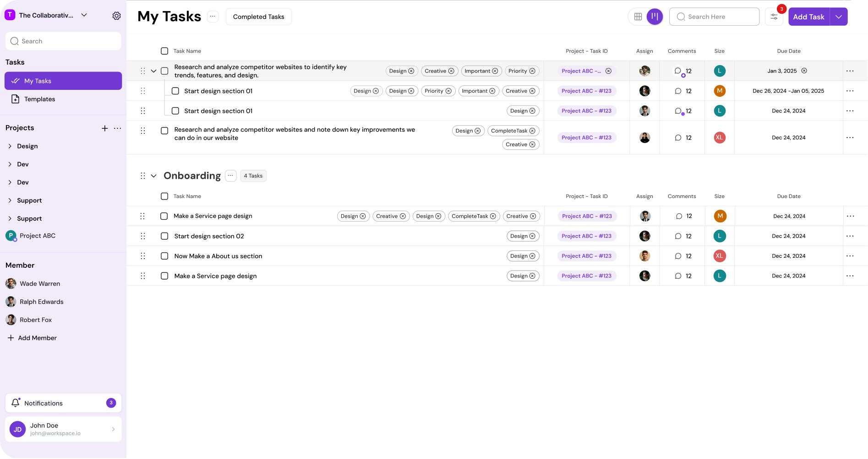
Task: Select member Robert Fox
Action: pos(29,320)
